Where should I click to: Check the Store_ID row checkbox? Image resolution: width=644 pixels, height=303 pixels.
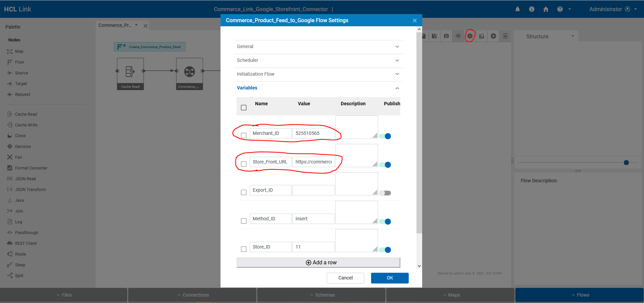(244, 249)
